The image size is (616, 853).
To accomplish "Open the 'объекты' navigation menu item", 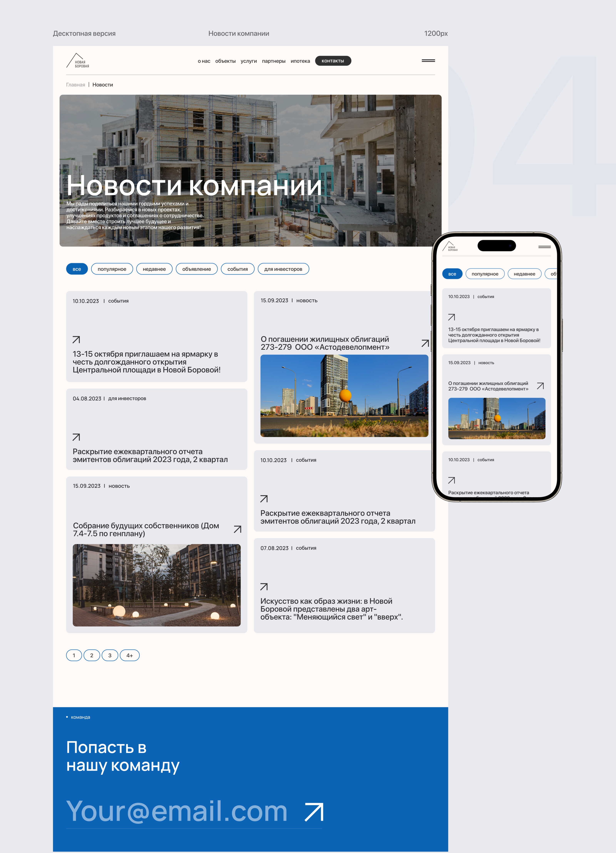I will click(x=225, y=61).
